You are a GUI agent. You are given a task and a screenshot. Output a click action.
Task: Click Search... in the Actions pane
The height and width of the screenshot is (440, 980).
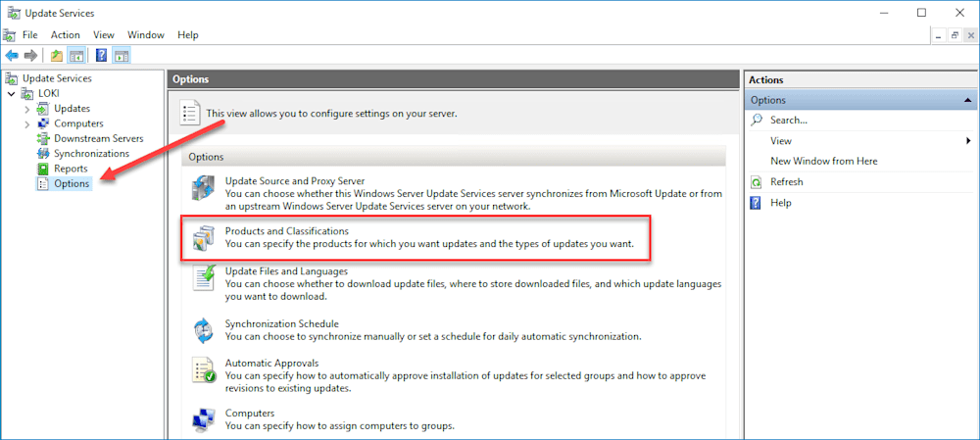tap(789, 120)
